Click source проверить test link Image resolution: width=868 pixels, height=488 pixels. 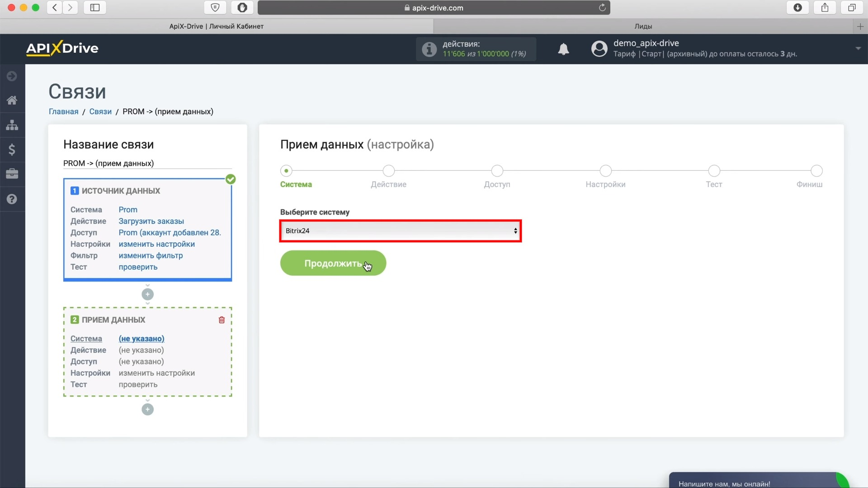(x=138, y=267)
